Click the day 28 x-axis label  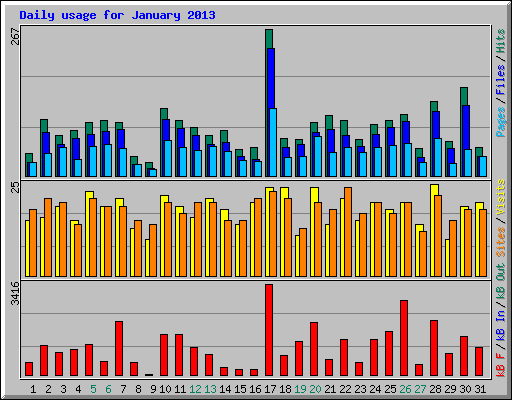point(435,389)
